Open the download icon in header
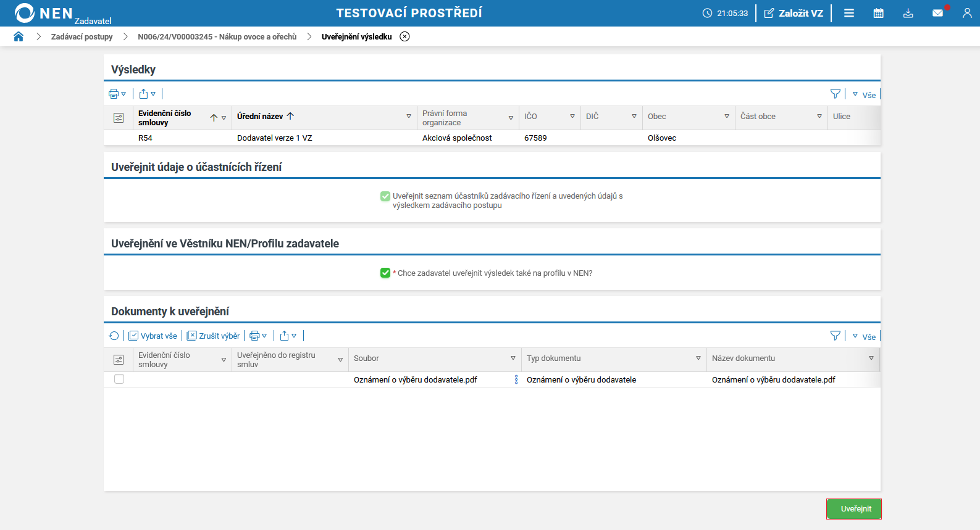 tap(908, 13)
